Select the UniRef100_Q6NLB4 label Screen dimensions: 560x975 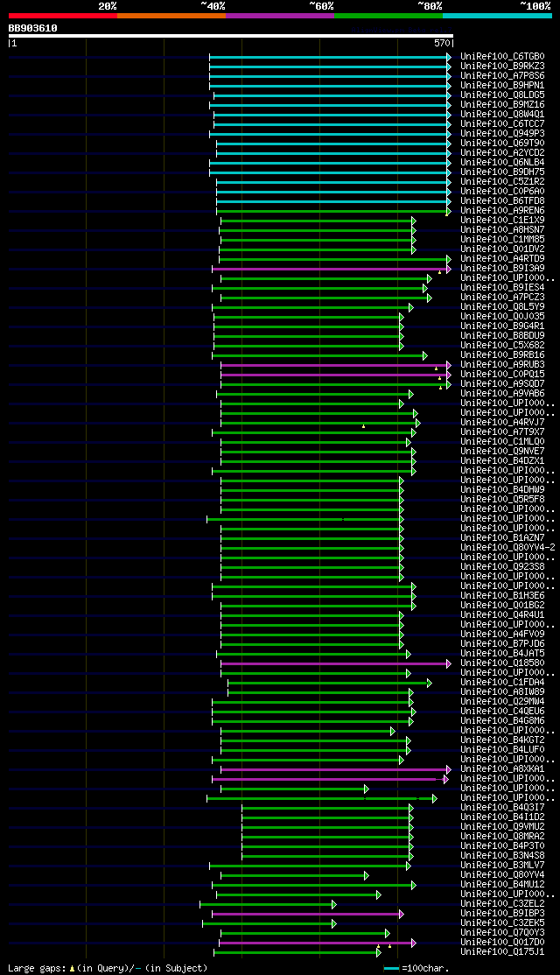coord(503,162)
